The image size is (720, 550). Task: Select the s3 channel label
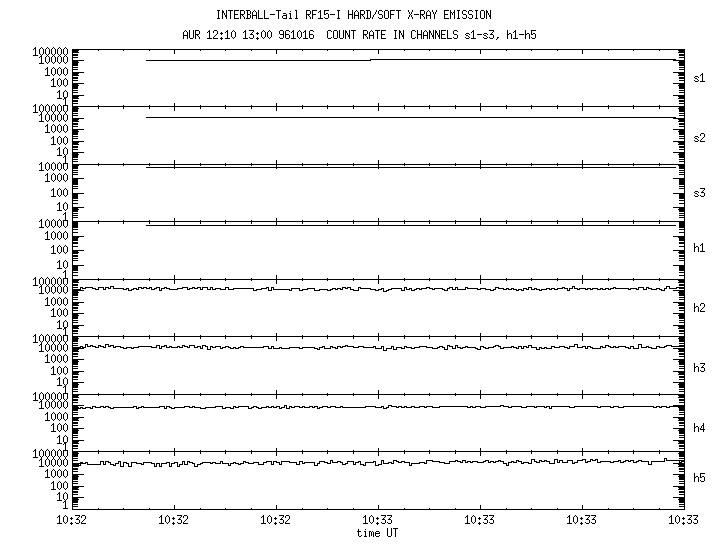click(x=699, y=193)
